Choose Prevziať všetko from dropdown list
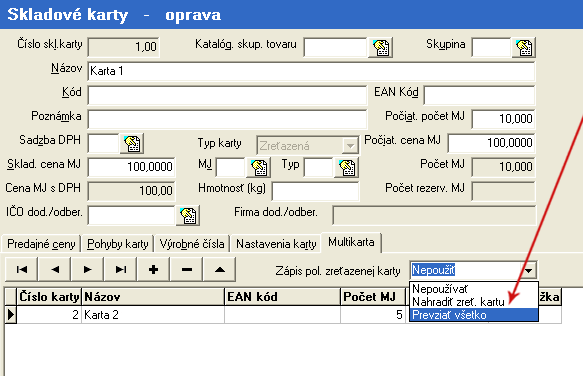This screenshot has height=376, width=583. (474, 315)
